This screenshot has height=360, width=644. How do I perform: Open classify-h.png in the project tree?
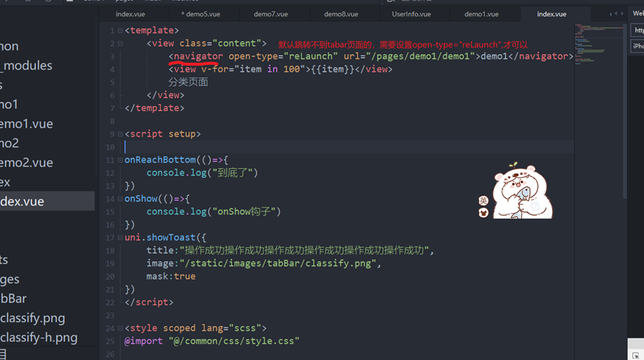tap(38, 337)
